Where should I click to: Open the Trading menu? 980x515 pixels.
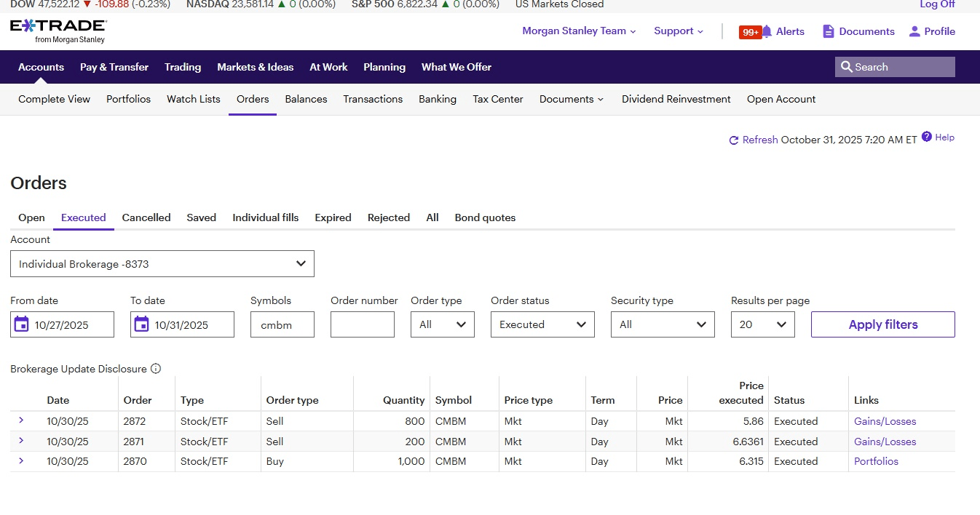click(183, 67)
